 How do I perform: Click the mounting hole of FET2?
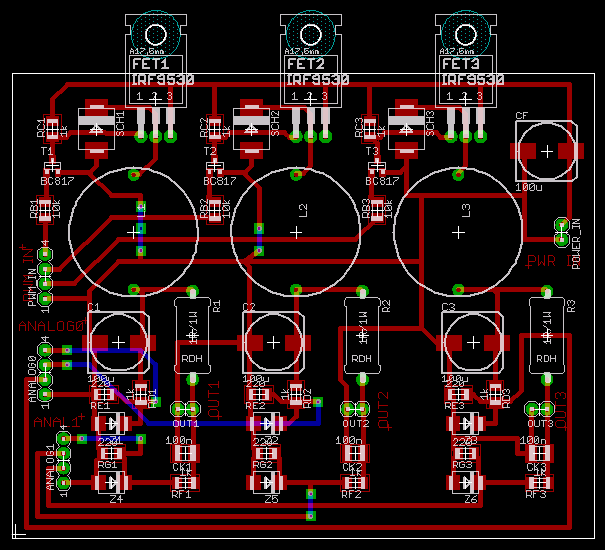(311, 35)
